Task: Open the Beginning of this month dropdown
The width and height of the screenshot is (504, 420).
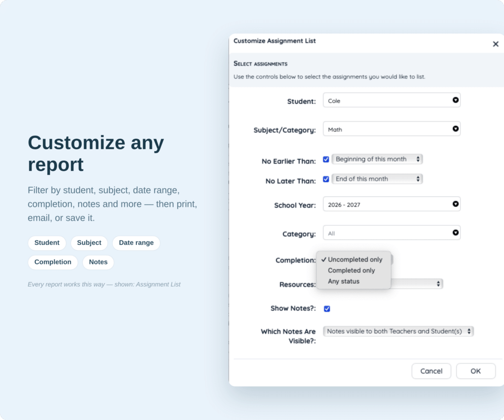Action: [x=377, y=159]
